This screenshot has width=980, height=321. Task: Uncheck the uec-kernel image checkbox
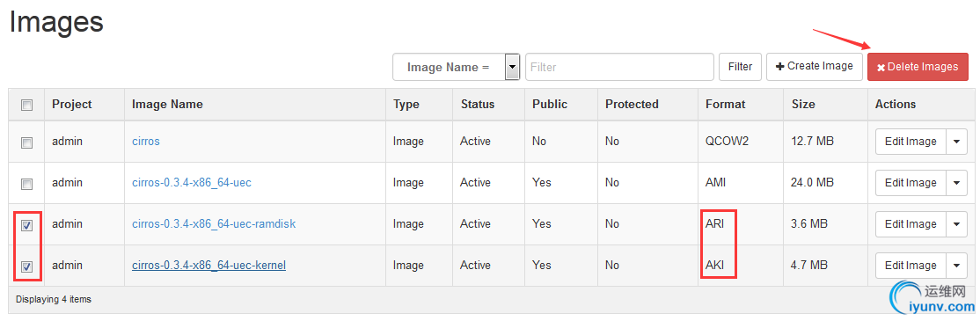pyautogui.click(x=27, y=267)
